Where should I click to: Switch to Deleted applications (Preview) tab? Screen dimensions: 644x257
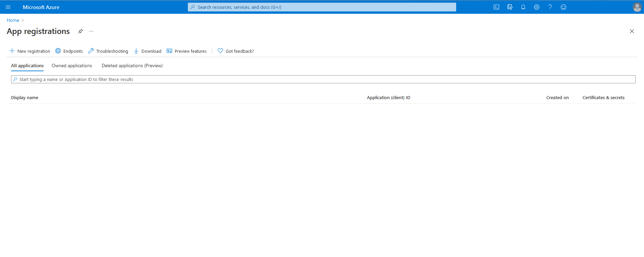tap(132, 66)
